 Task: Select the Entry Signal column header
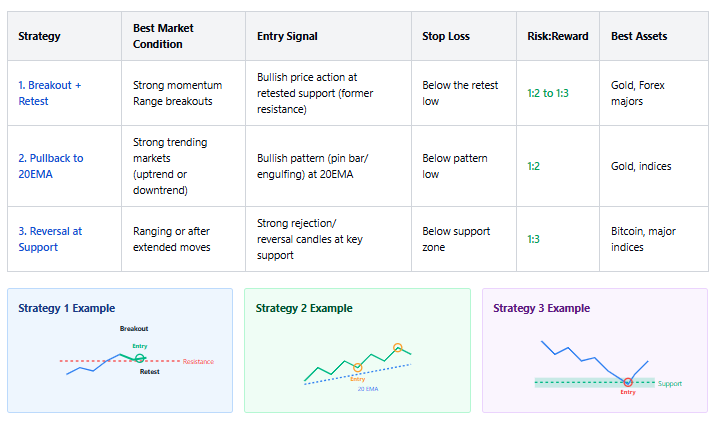[x=287, y=36]
